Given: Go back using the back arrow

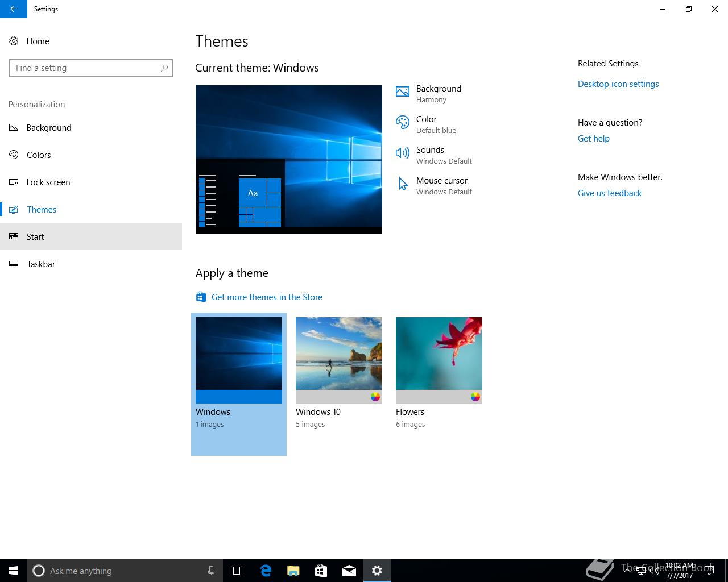Looking at the screenshot, I should pyautogui.click(x=13, y=9).
